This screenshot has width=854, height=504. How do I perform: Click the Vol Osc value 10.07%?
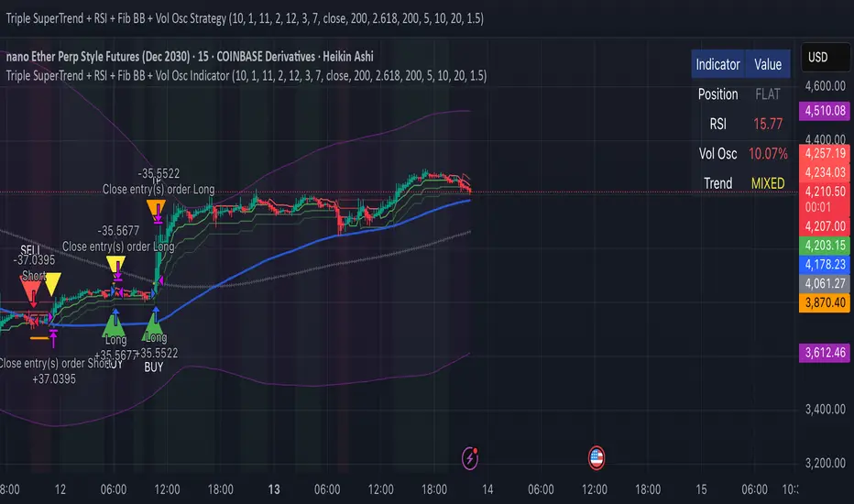767,154
